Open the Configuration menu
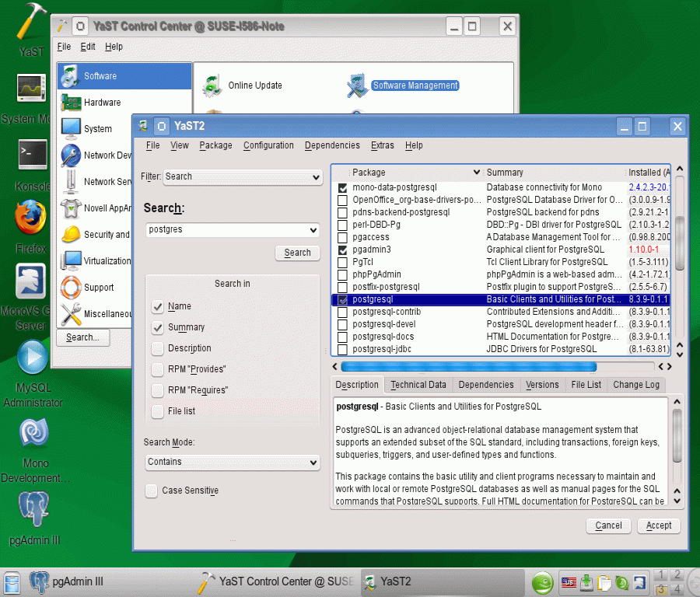700x597 pixels. click(268, 145)
